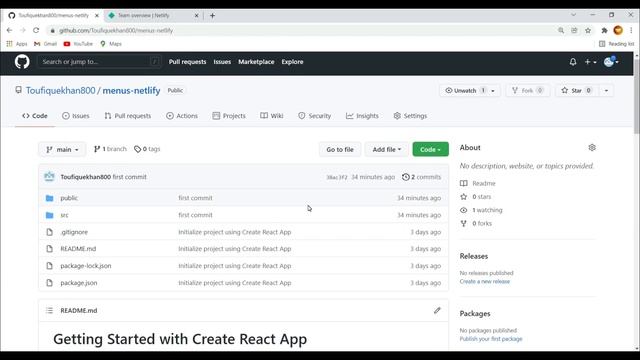
Task: Open the Chrome three-dot menu
Action: click(631, 30)
